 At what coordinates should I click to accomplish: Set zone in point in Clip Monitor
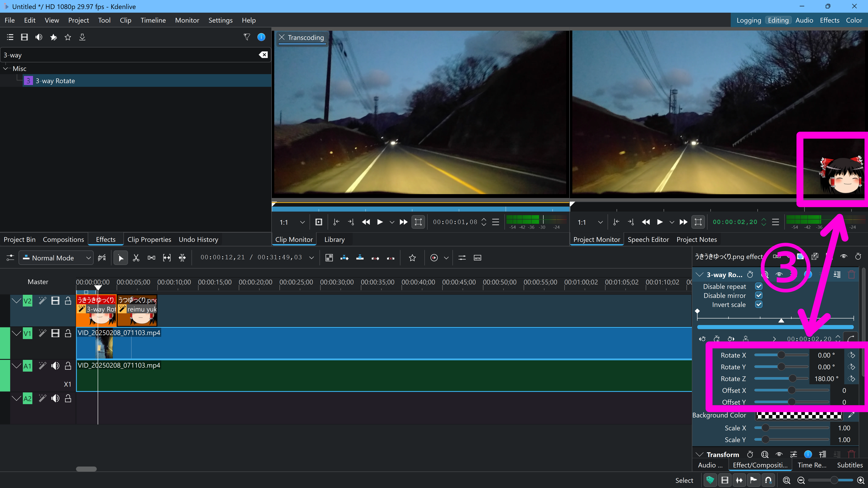click(336, 222)
